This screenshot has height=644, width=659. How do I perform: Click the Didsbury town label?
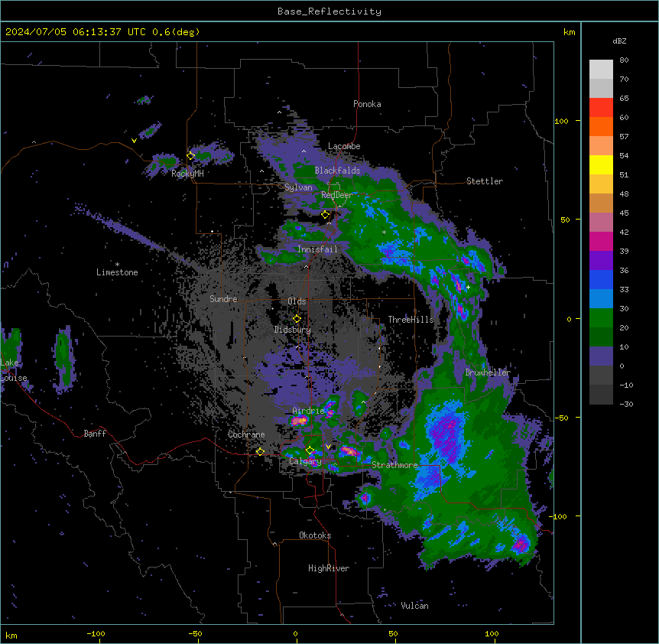(x=293, y=330)
